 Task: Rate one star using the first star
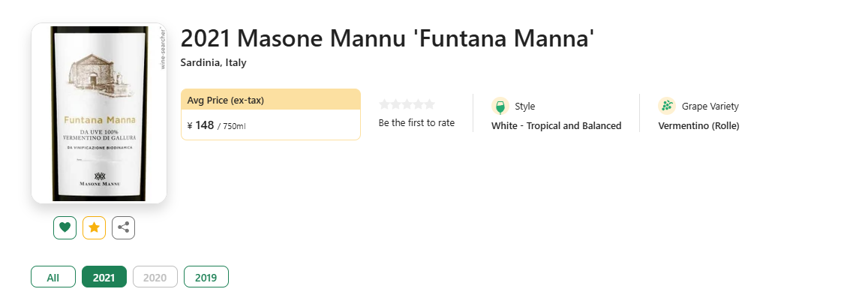click(384, 104)
